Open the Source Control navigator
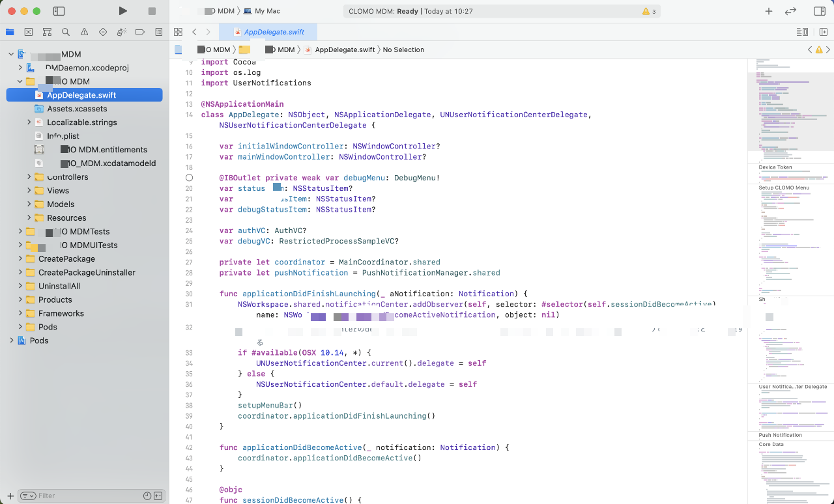 click(x=29, y=32)
